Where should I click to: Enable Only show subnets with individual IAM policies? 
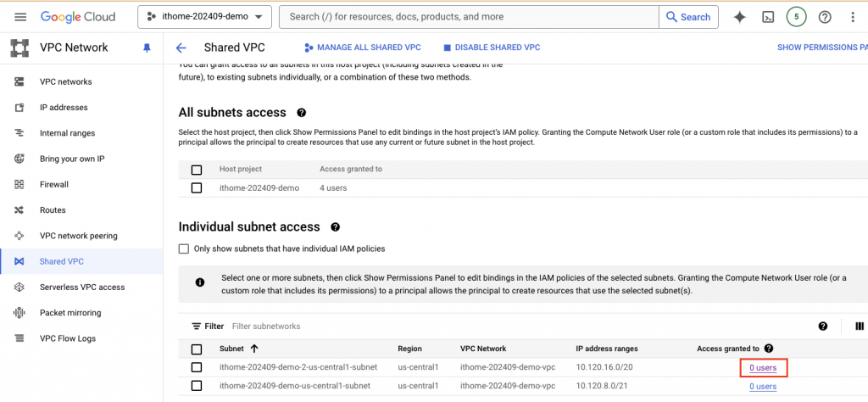point(184,248)
